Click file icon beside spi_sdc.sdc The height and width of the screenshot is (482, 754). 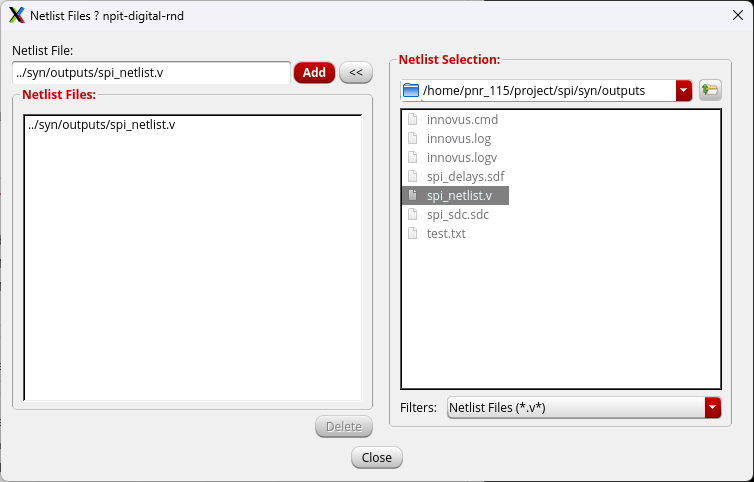pos(413,215)
